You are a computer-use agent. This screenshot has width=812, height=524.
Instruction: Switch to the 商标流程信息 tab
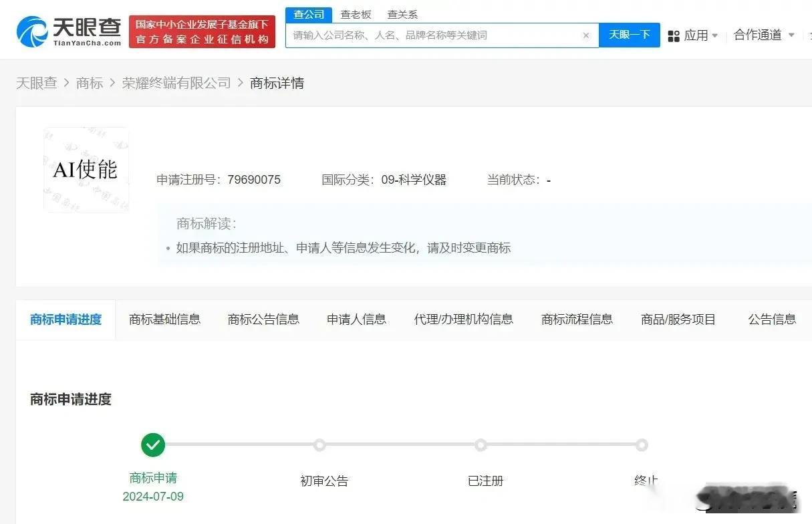coord(577,319)
